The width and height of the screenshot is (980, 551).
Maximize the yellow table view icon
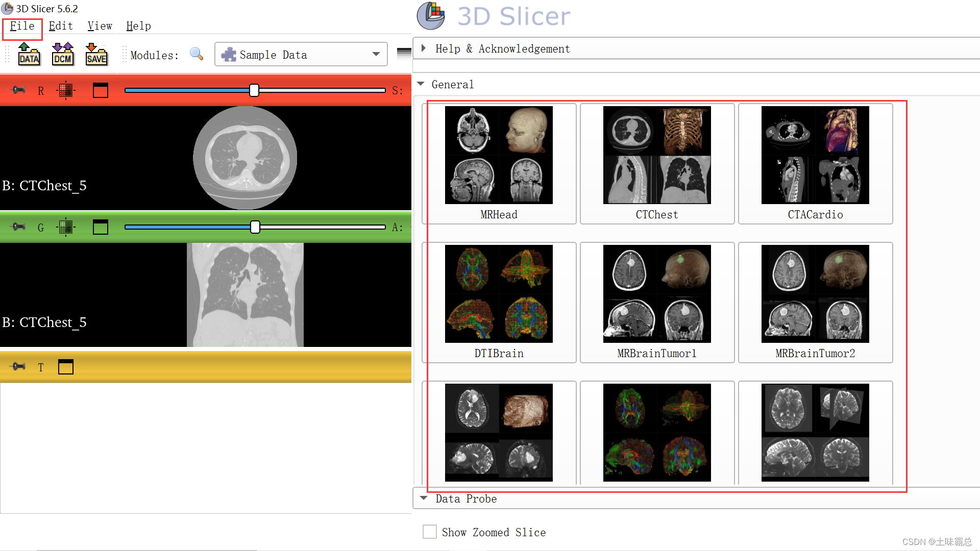tap(66, 367)
